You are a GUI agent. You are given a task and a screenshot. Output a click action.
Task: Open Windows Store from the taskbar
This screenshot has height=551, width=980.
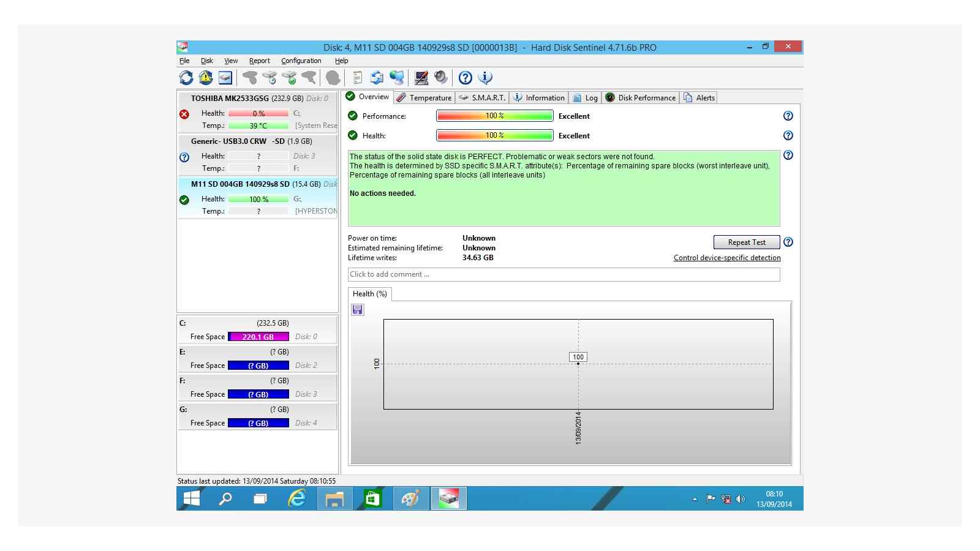coord(372,499)
